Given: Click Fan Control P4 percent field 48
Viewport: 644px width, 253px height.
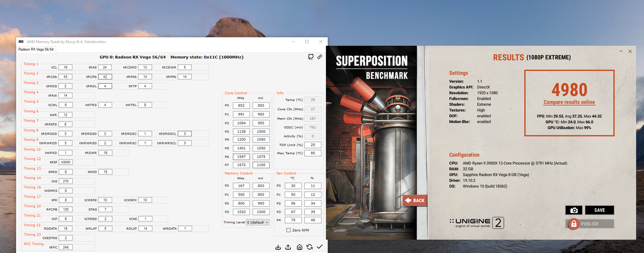Looking at the screenshot, I should coord(313,220).
